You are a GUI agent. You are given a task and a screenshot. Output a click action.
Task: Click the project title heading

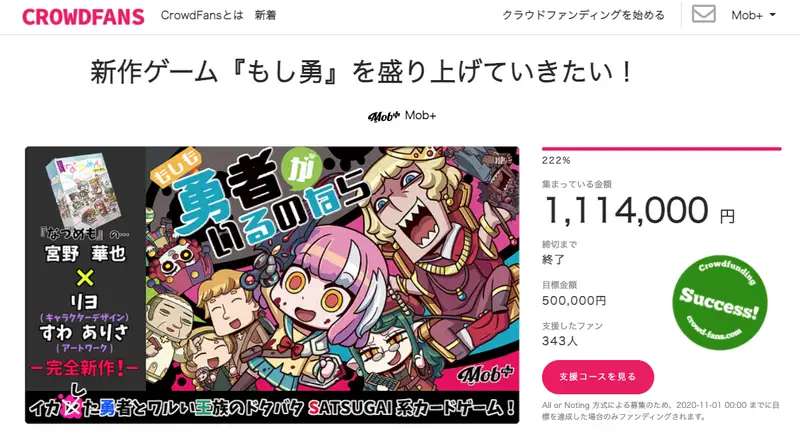pos(362,72)
